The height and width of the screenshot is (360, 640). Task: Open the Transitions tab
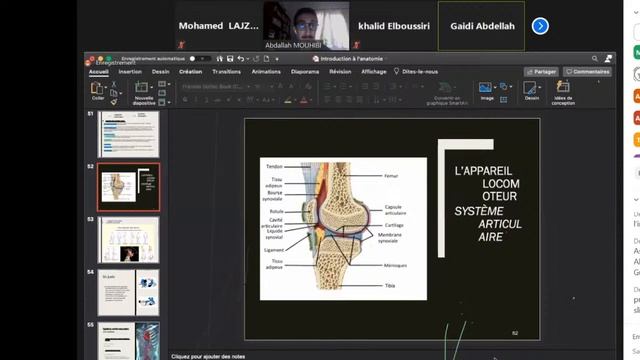(x=227, y=71)
